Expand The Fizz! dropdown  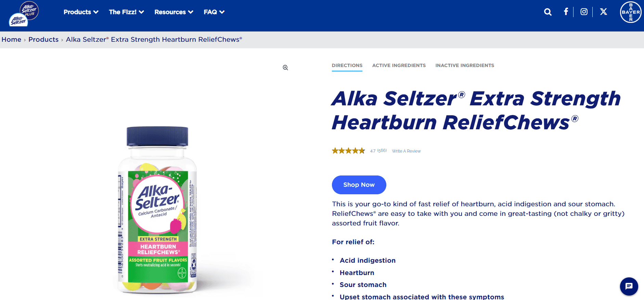[126, 12]
